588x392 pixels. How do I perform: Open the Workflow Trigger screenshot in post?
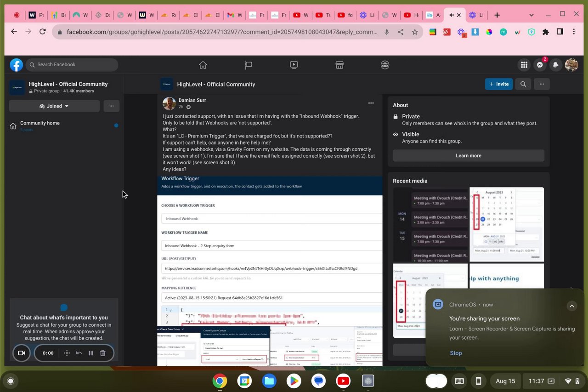click(270, 251)
